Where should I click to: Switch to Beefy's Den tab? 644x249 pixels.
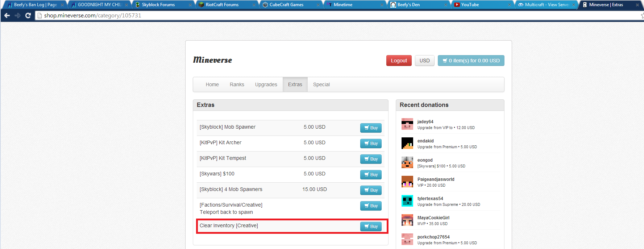coord(418,5)
